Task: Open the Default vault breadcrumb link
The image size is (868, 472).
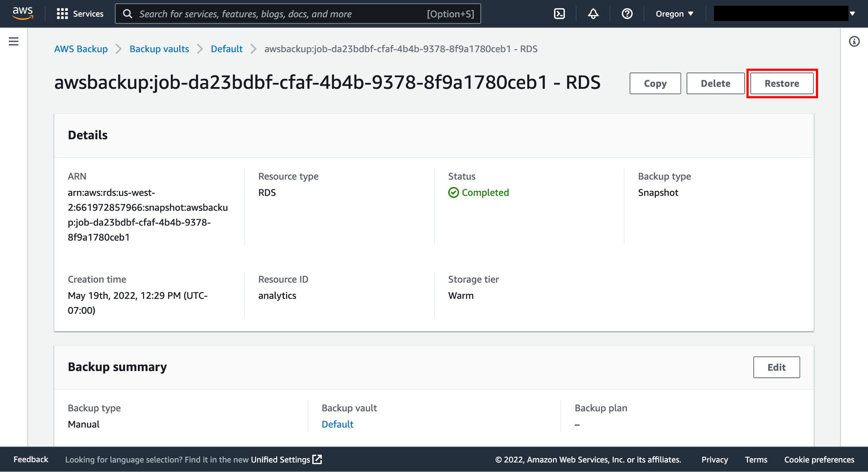Action: 226,49
